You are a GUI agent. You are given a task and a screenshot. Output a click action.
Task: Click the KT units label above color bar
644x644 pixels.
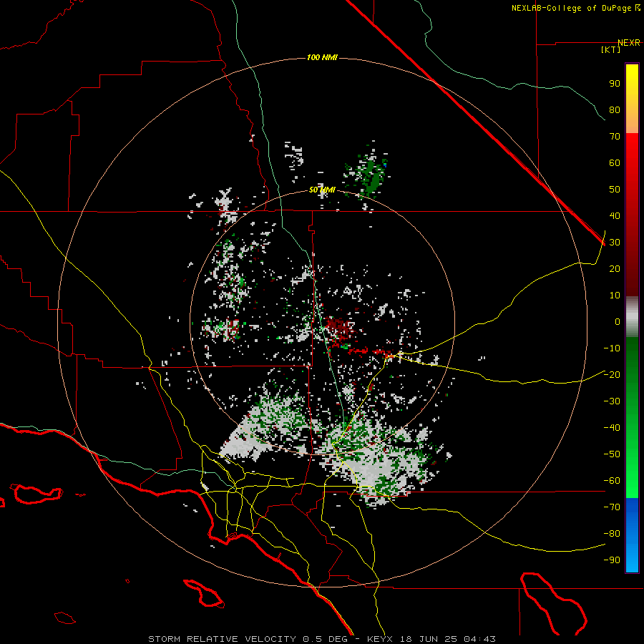(x=611, y=49)
